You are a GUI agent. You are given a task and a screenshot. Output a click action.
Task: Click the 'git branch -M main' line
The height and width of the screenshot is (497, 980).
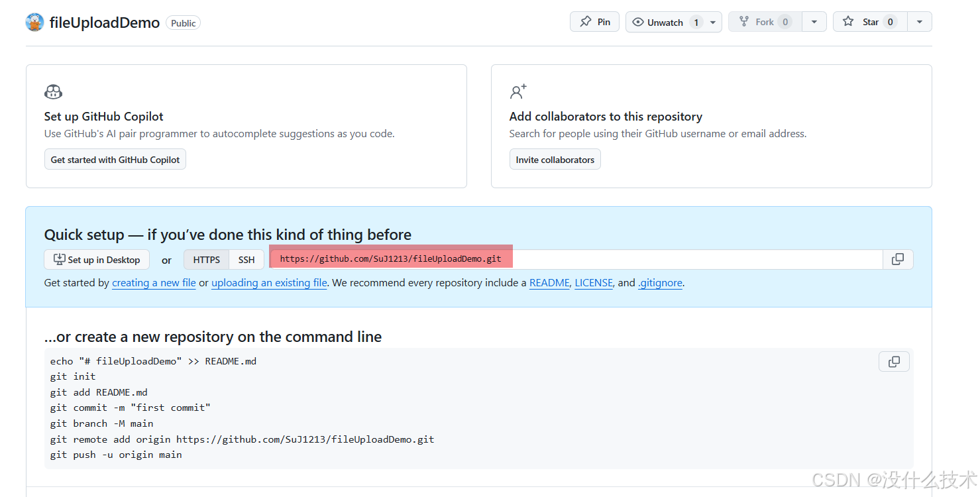(x=102, y=423)
